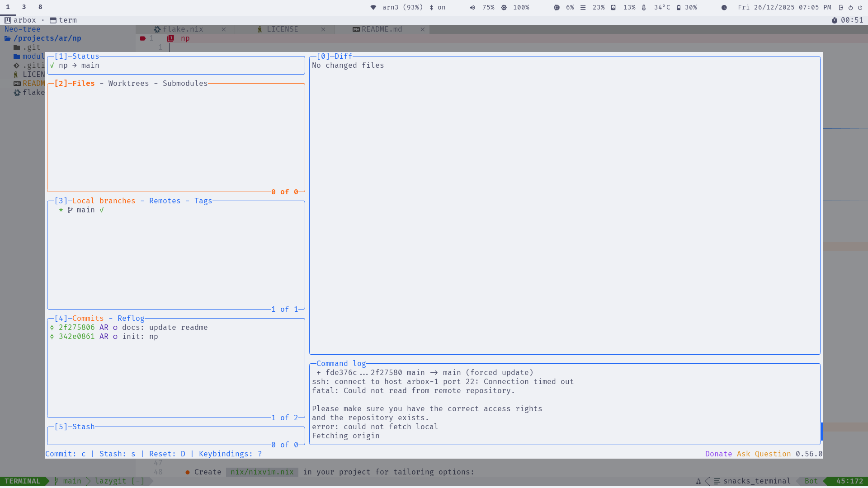Image resolution: width=868 pixels, height=488 pixels.
Task: Switch to the Worktrees tab
Action: [x=128, y=84]
